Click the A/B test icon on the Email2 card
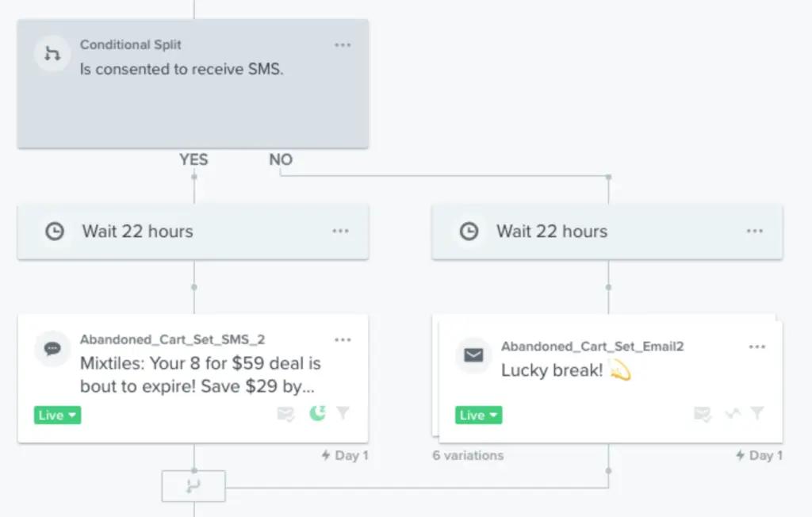The width and height of the screenshot is (812, 517). (732, 414)
